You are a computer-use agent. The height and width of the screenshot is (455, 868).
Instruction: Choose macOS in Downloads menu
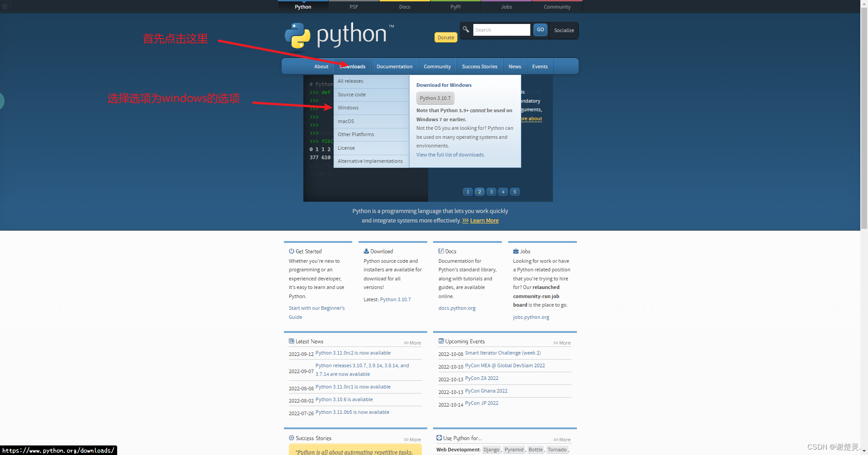371,121
